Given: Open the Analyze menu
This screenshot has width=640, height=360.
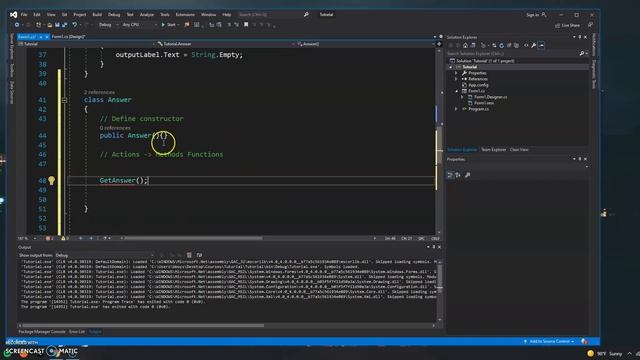Looking at the screenshot, I should [x=147, y=15].
